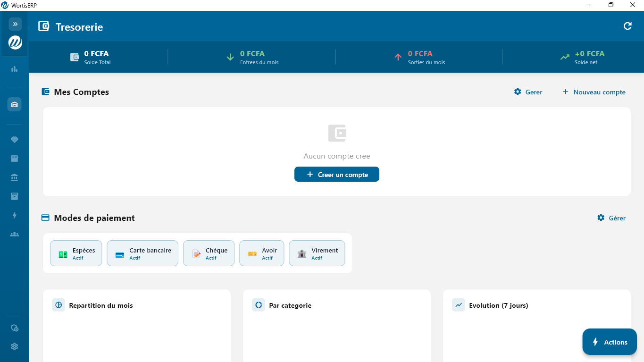Open the users group sidebar icon
The image size is (644, 362).
pyautogui.click(x=15, y=234)
